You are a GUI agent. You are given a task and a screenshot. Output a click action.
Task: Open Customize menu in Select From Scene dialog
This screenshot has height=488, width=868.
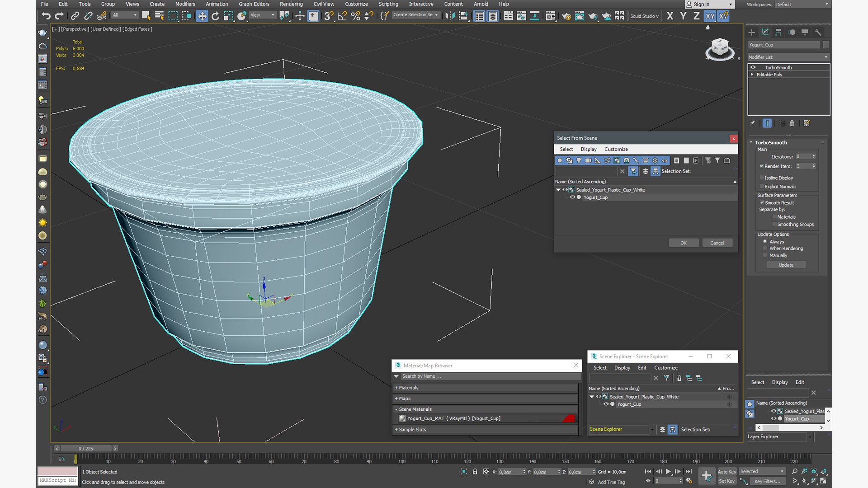point(616,149)
